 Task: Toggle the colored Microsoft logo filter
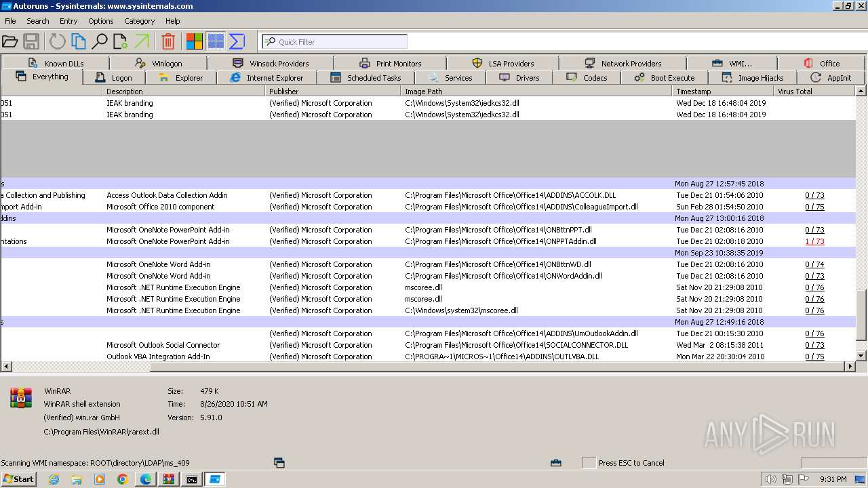195,41
